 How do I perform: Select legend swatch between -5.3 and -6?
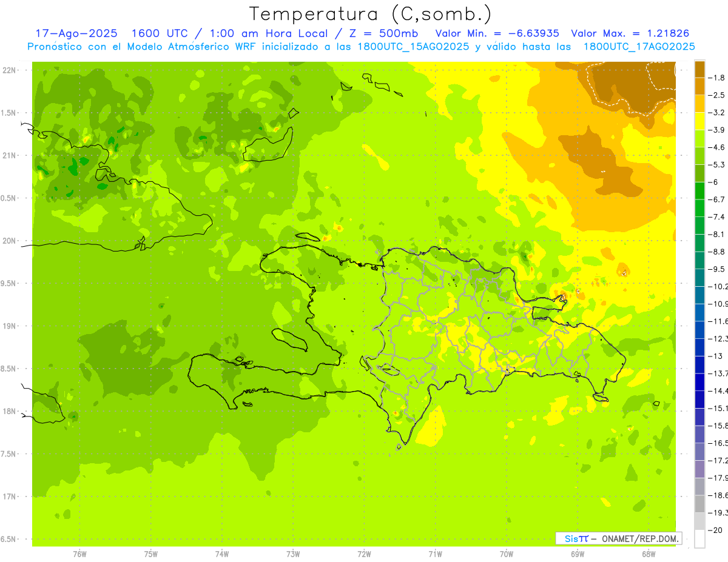pos(699,173)
